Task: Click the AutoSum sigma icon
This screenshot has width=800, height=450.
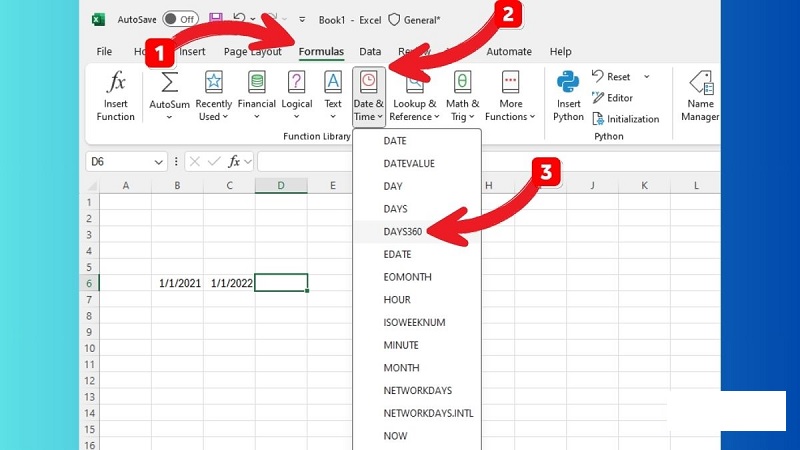Action: click(x=169, y=83)
